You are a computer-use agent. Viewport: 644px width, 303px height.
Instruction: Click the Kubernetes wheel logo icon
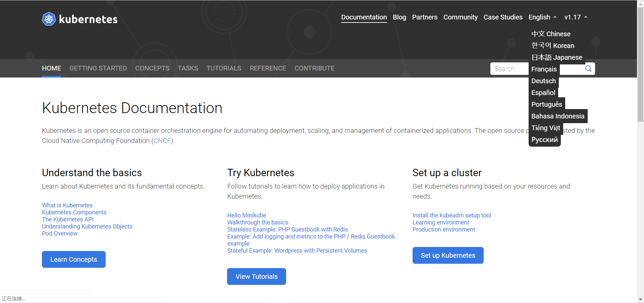[x=49, y=19]
